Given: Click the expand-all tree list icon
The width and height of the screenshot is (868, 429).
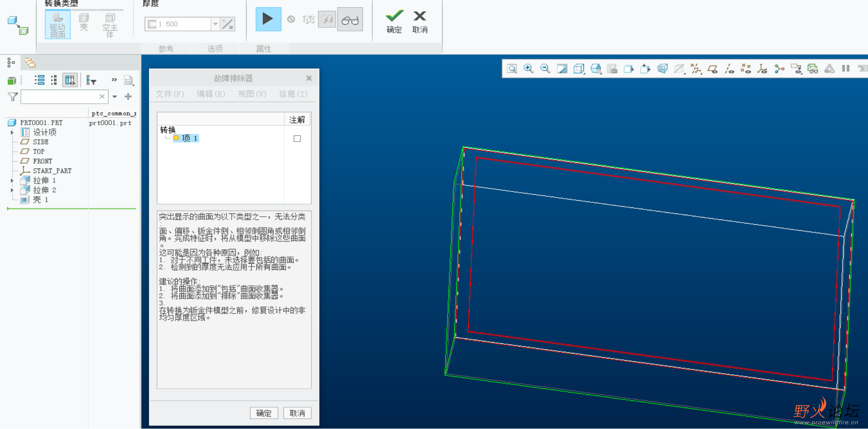Looking at the screenshot, I should coord(39,80).
